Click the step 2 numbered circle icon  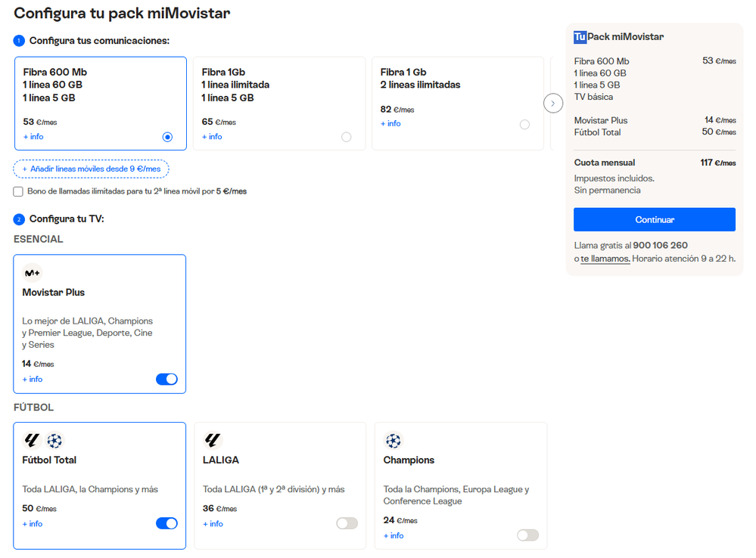[x=19, y=220]
